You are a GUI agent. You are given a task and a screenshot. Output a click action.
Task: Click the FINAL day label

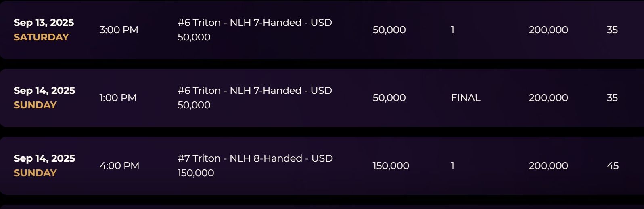click(466, 98)
